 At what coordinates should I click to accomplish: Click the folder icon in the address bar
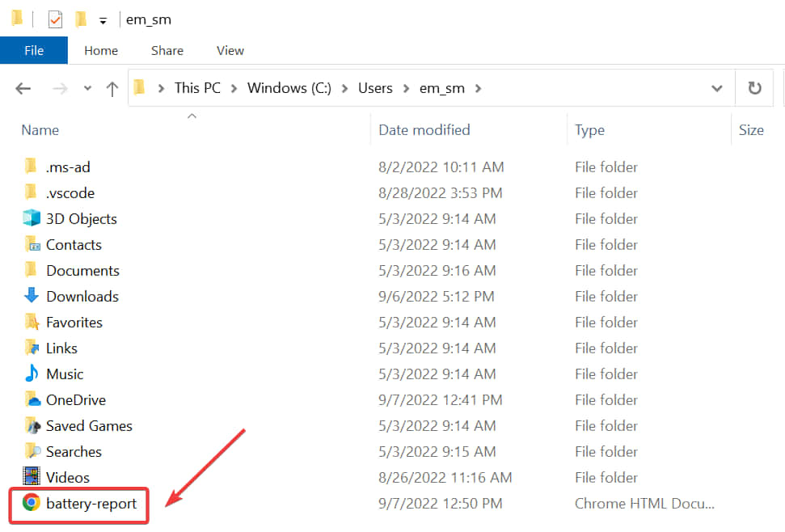[140, 87]
